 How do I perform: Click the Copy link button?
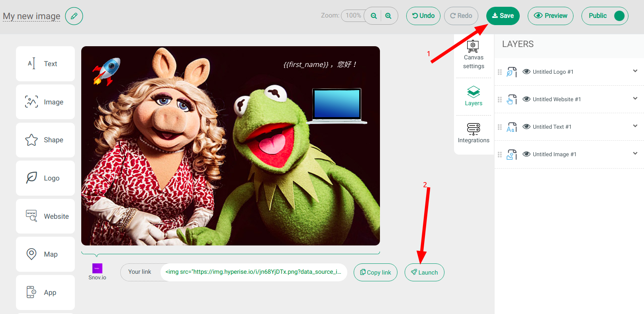[x=376, y=273]
